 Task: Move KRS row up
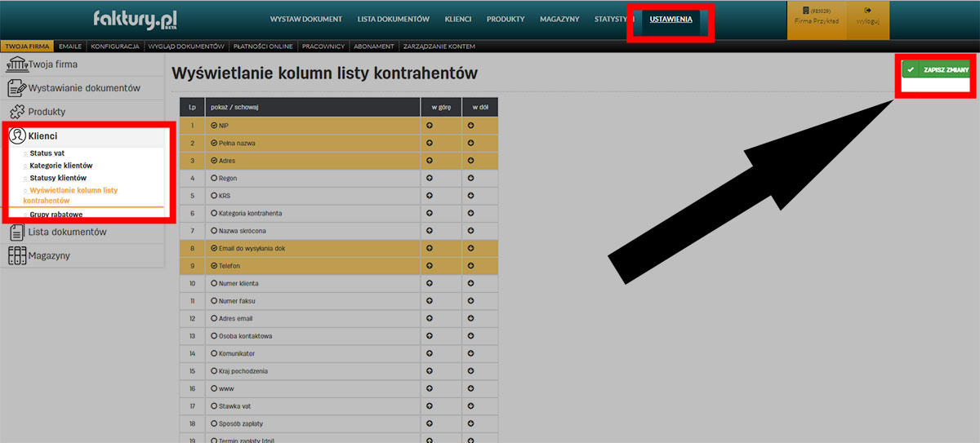point(430,196)
